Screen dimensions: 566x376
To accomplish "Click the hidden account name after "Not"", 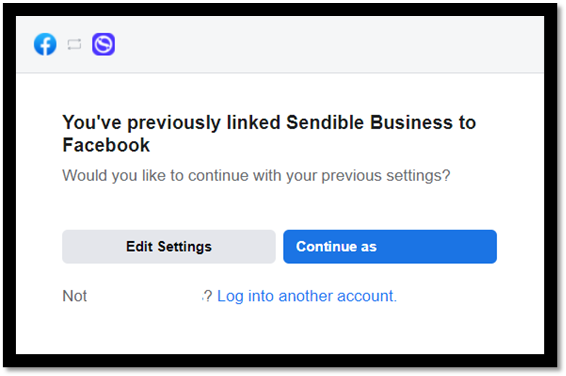I will [145, 296].
